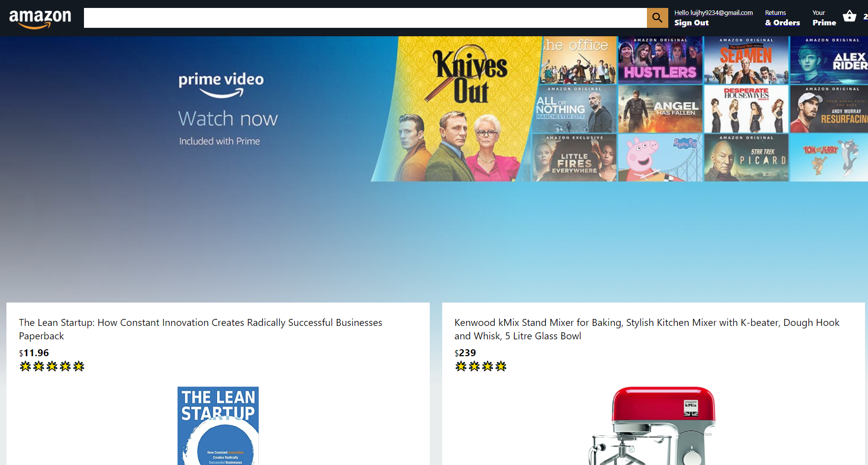The height and width of the screenshot is (465, 868).
Task: Select Desperate Housewives thumbnail
Action: (746, 109)
